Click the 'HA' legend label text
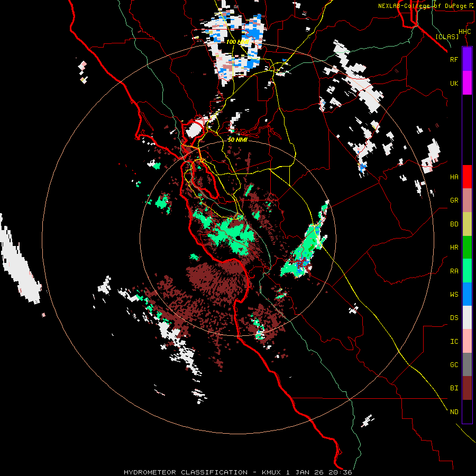This screenshot has height=476, width=476. point(454,177)
